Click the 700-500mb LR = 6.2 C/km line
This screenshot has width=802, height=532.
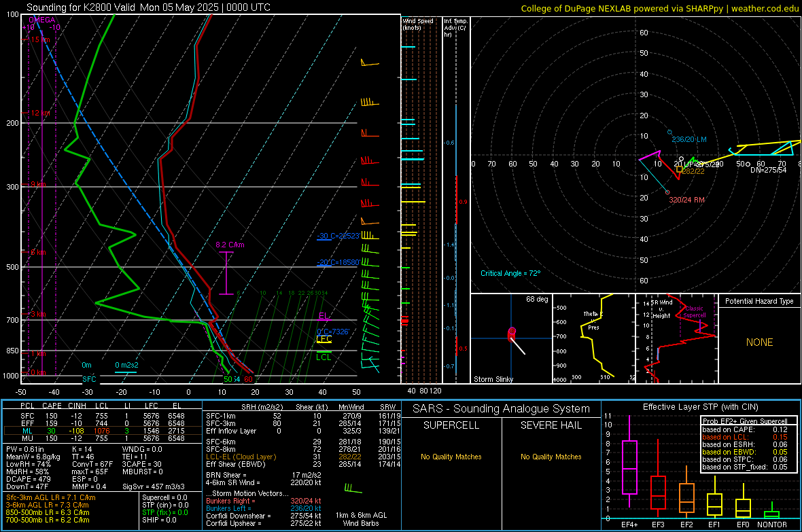click(x=48, y=520)
